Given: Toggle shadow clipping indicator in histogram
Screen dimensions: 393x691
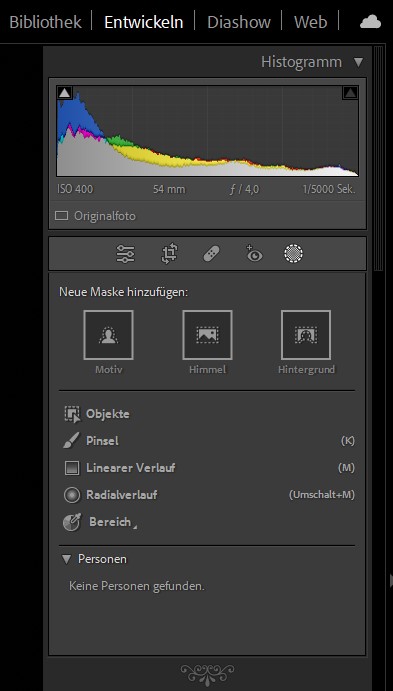Looking at the screenshot, I should point(65,93).
